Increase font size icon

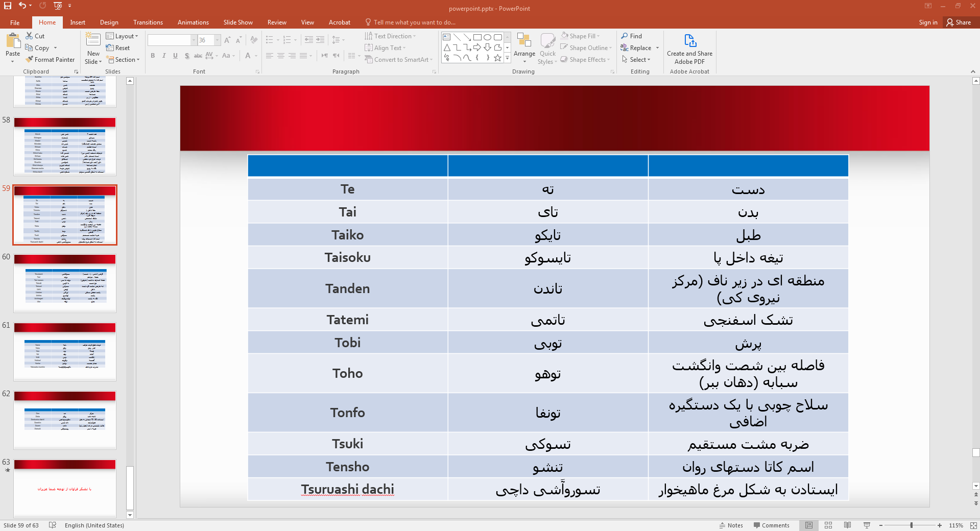tap(227, 40)
